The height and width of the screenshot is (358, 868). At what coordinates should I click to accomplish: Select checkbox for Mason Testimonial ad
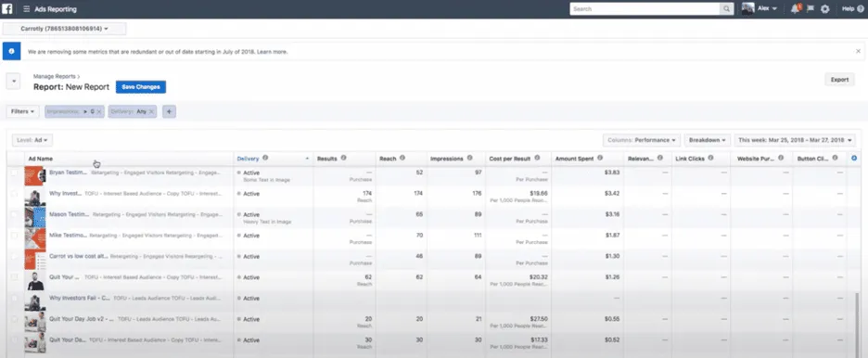14,214
